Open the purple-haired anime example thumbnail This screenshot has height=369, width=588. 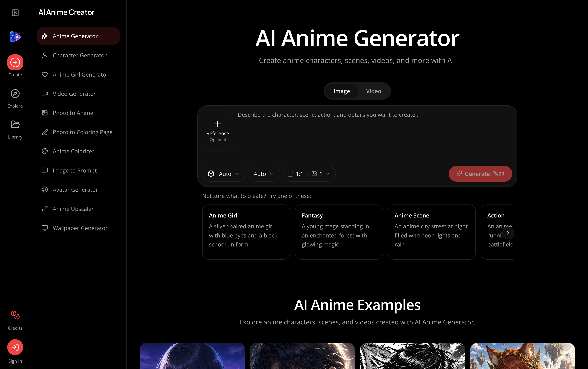[x=192, y=356]
